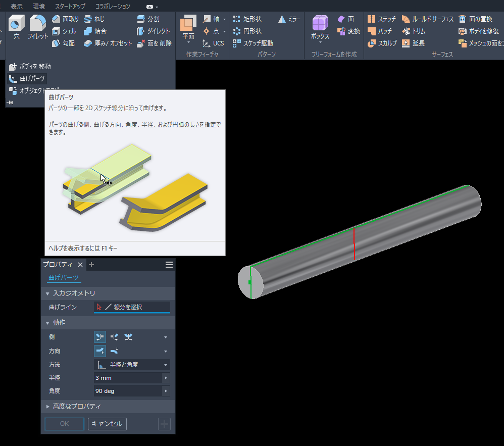Switch 方向 to the second direction option
This screenshot has width=504, height=446.
(114, 351)
